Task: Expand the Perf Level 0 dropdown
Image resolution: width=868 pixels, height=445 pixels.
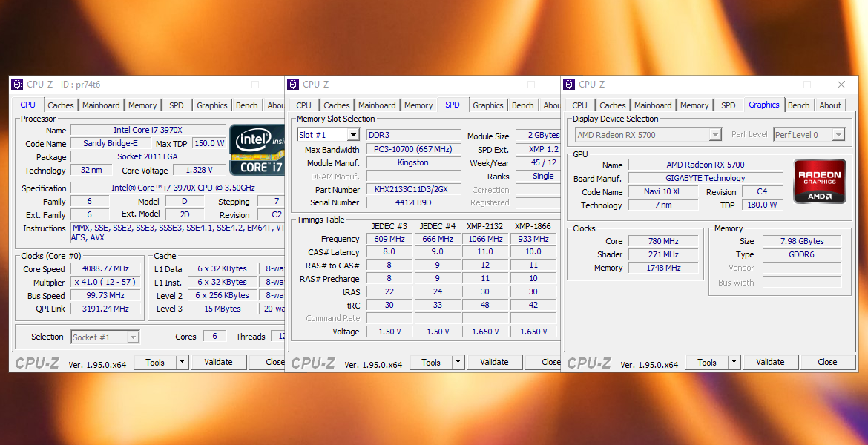Action: 838,135
